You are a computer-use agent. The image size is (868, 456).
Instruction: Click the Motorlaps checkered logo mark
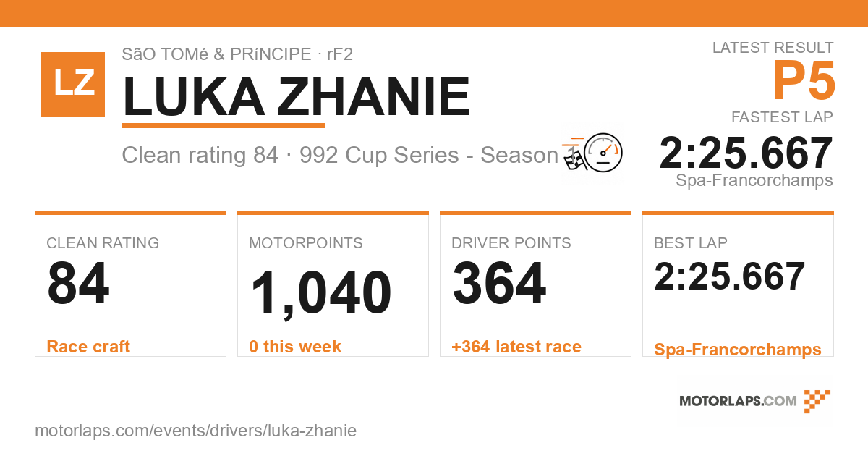click(817, 401)
